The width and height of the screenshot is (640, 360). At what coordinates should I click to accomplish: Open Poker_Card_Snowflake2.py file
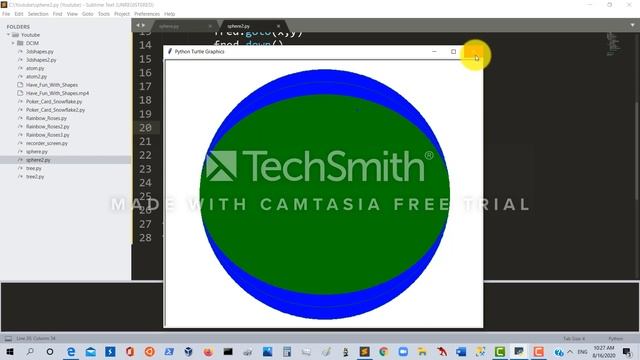tap(56, 110)
